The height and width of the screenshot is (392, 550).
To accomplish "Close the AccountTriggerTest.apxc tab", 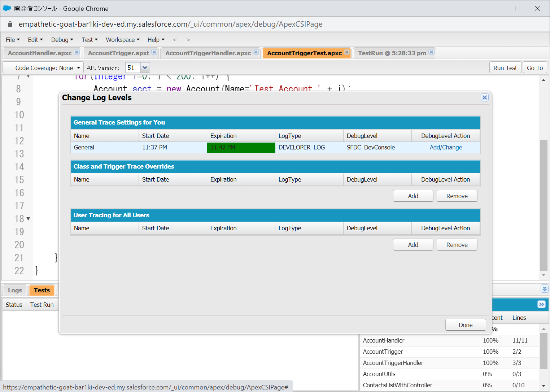I will click(347, 52).
